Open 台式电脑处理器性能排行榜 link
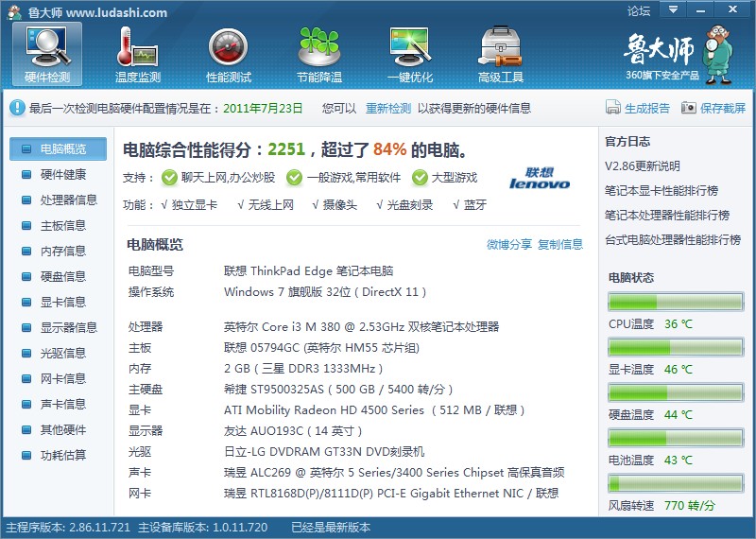Screen dimensions: 756x539 click(x=673, y=240)
